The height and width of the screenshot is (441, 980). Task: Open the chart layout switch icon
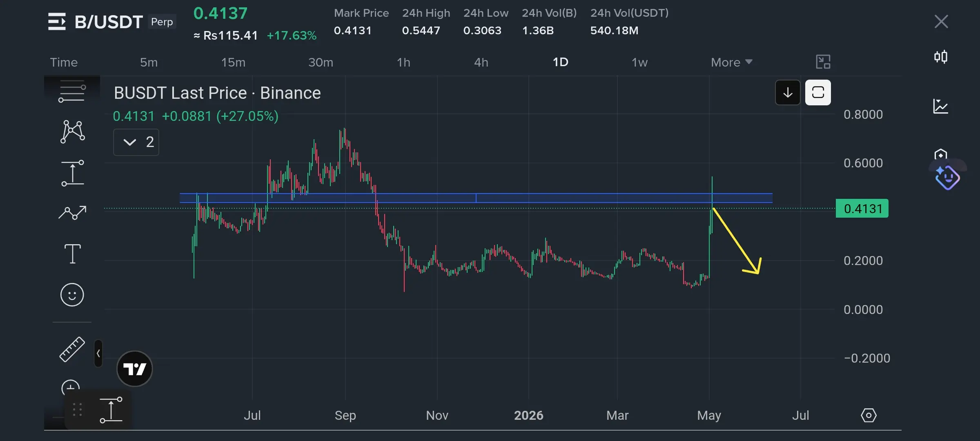823,62
